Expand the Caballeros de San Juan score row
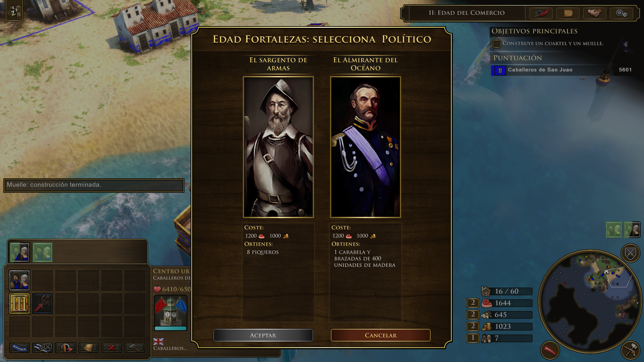 (562, 70)
